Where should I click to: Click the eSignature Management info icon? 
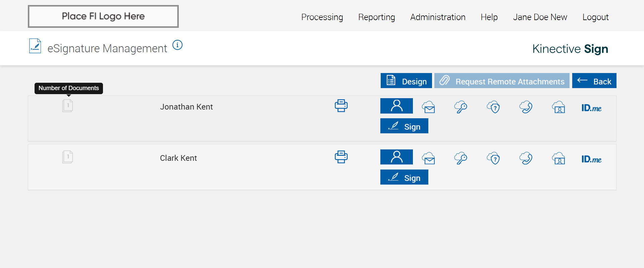[x=177, y=45]
